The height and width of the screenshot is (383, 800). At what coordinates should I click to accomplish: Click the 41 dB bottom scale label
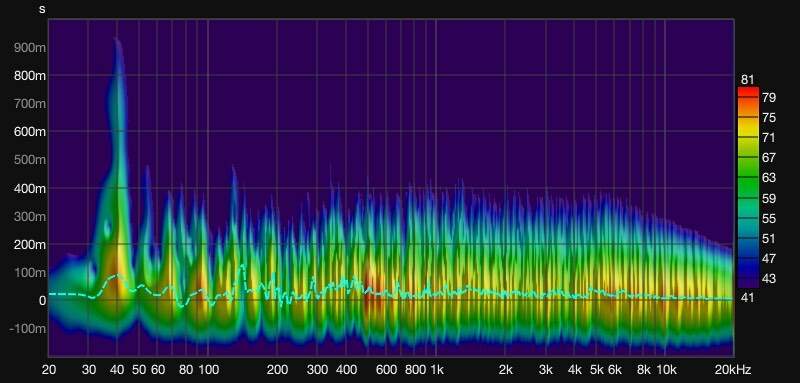coord(747,298)
